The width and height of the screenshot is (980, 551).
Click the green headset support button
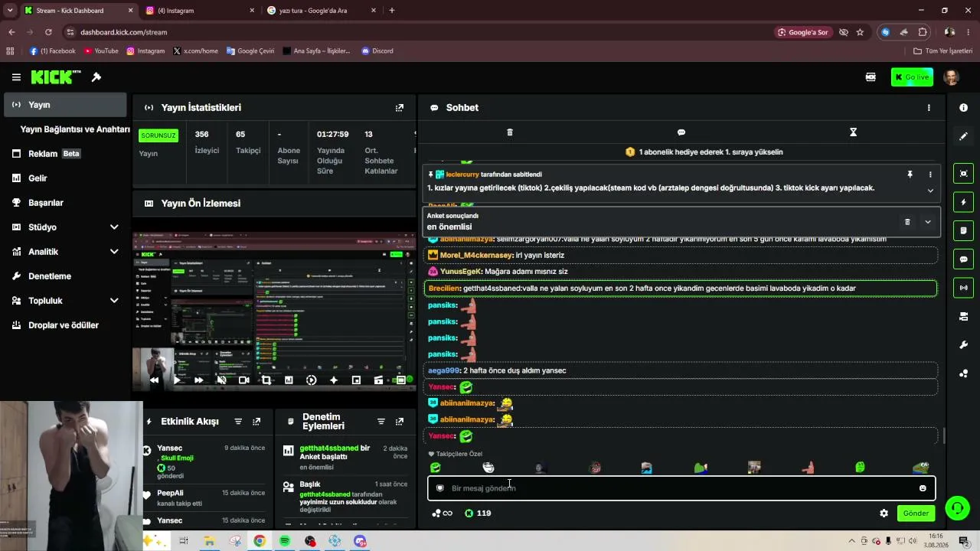(x=956, y=507)
